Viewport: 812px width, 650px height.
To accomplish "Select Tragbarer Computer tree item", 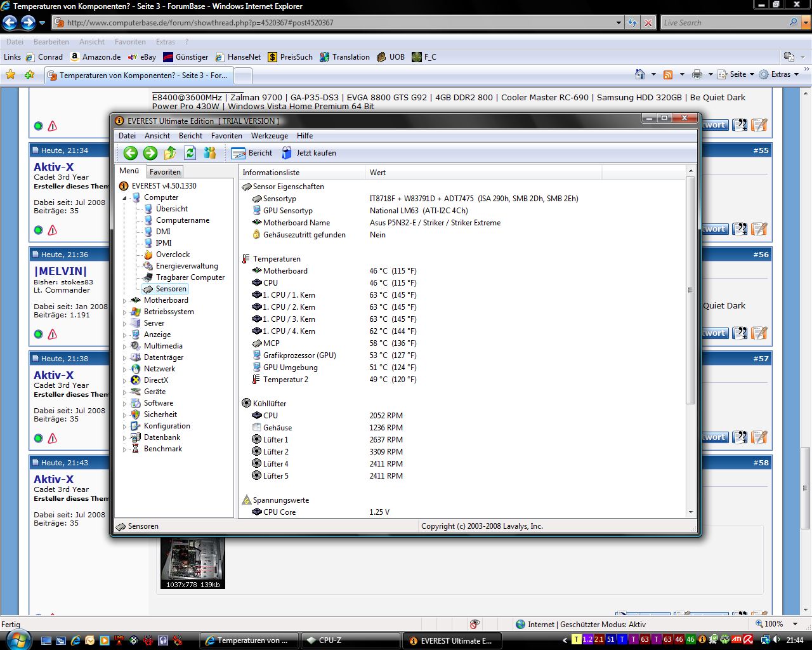I will click(x=190, y=277).
